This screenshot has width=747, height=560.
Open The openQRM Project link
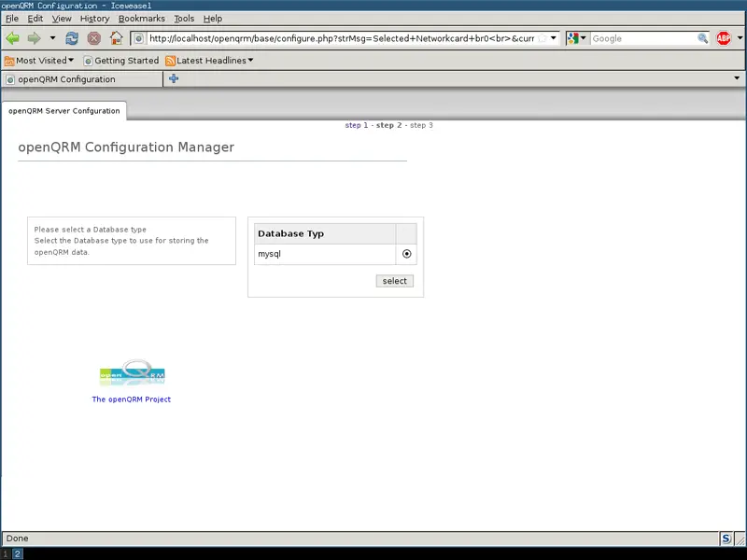pyautogui.click(x=132, y=399)
